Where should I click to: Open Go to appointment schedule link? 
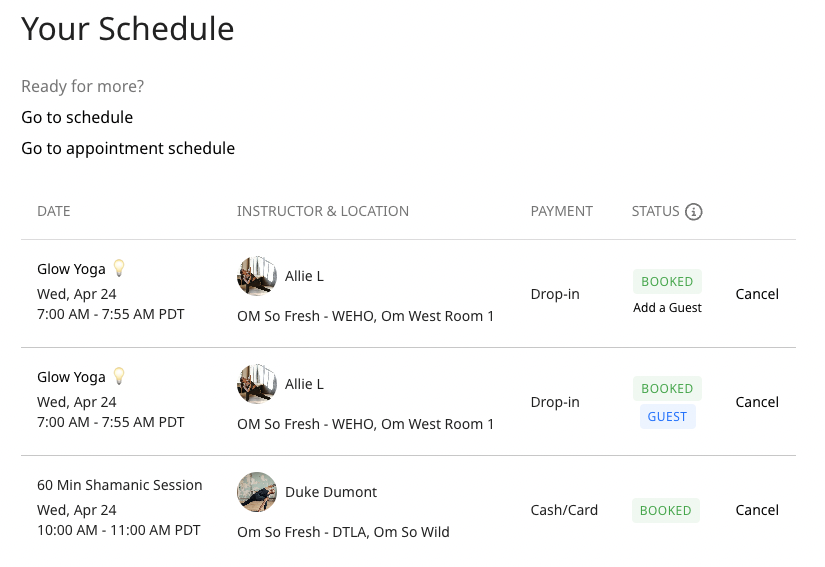(x=128, y=149)
